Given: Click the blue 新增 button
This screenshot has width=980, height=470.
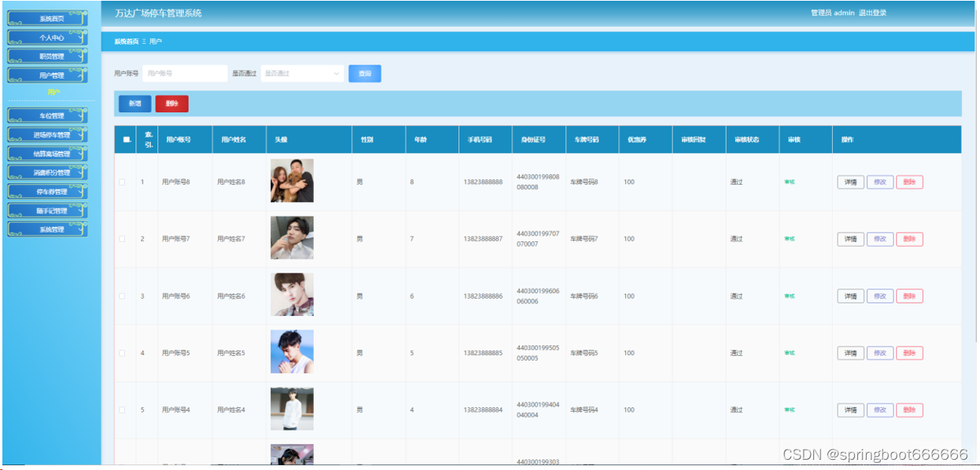Looking at the screenshot, I should [x=134, y=103].
